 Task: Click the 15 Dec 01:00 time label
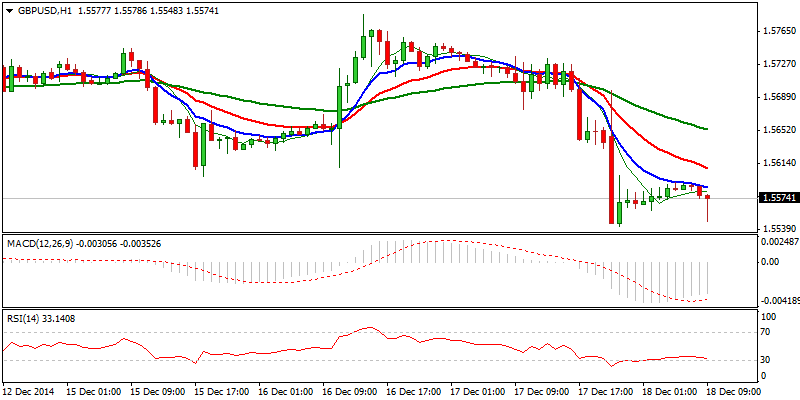pos(92,391)
